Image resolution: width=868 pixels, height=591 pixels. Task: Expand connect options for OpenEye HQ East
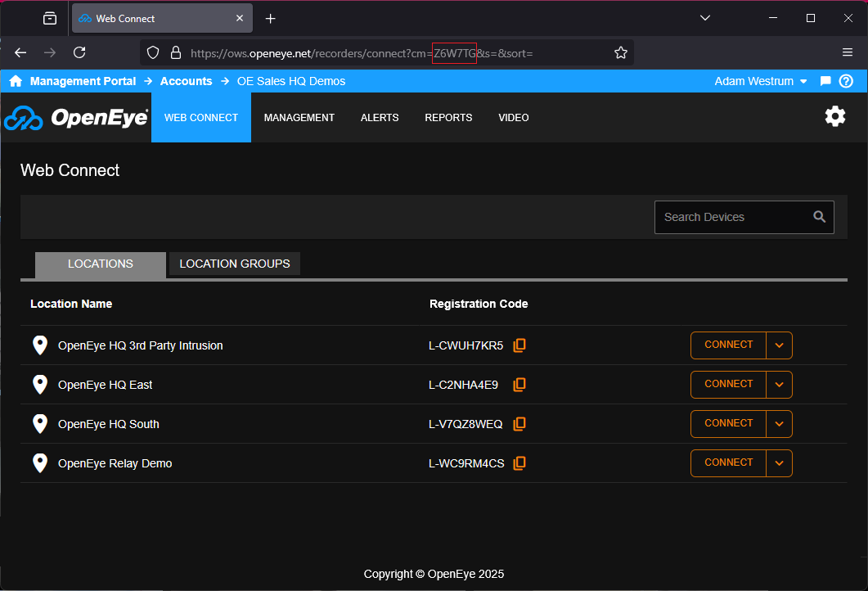coord(779,385)
